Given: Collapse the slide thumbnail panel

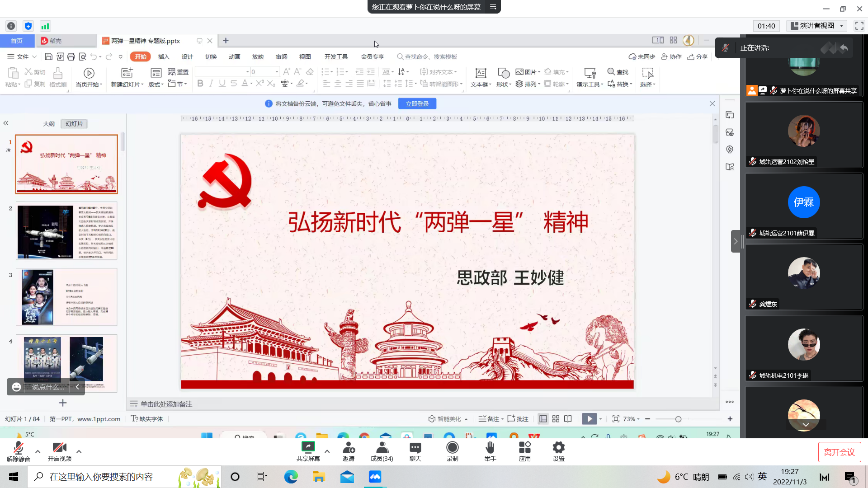Looking at the screenshot, I should click(x=6, y=123).
